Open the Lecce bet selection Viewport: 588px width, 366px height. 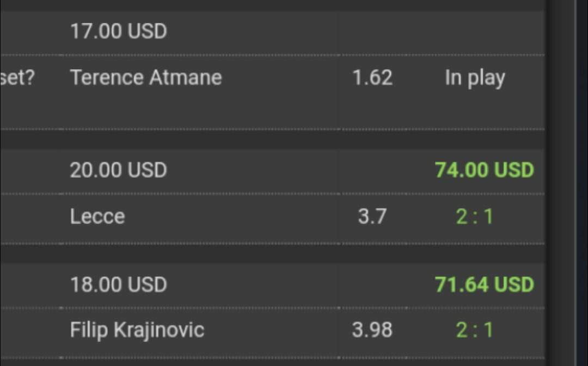click(x=97, y=216)
